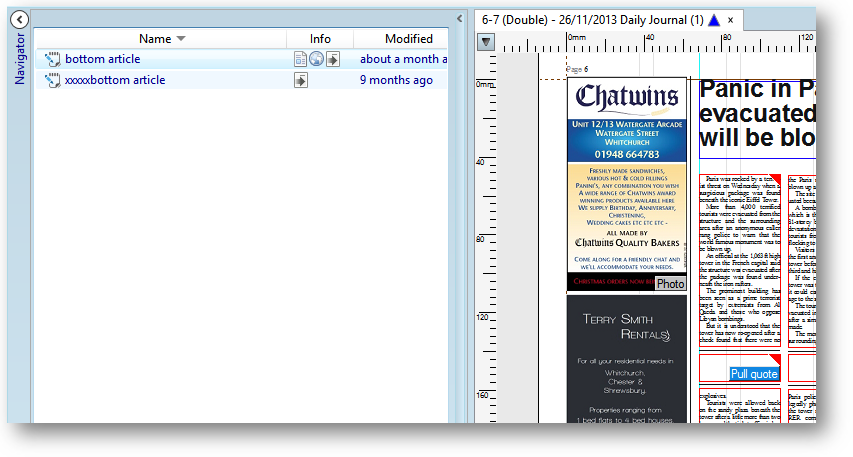
Task: Click the arrow export icon for 'bottom article'
Action: [333, 59]
